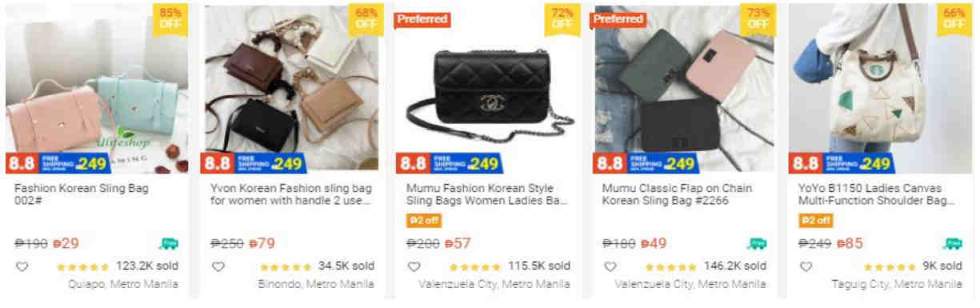Click ₱2 off voucher on YoYo canvas bag
The width and height of the screenshot is (980, 308).
816,220
